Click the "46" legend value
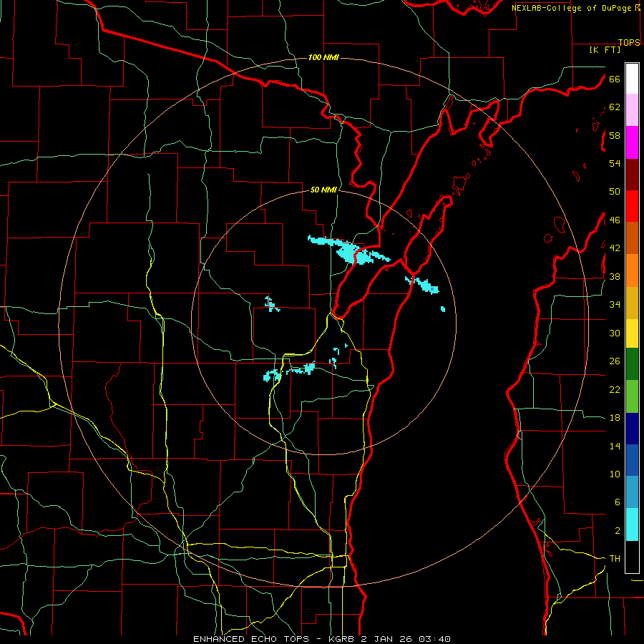This screenshot has height=644, width=644. click(615, 220)
